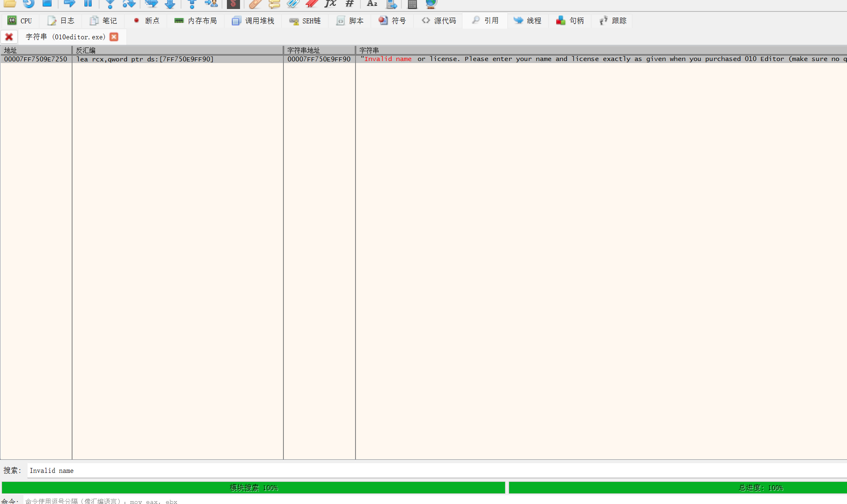The image size is (847, 504).
Task: Click the Pause execution icon
Action: [x=88, y=4]
